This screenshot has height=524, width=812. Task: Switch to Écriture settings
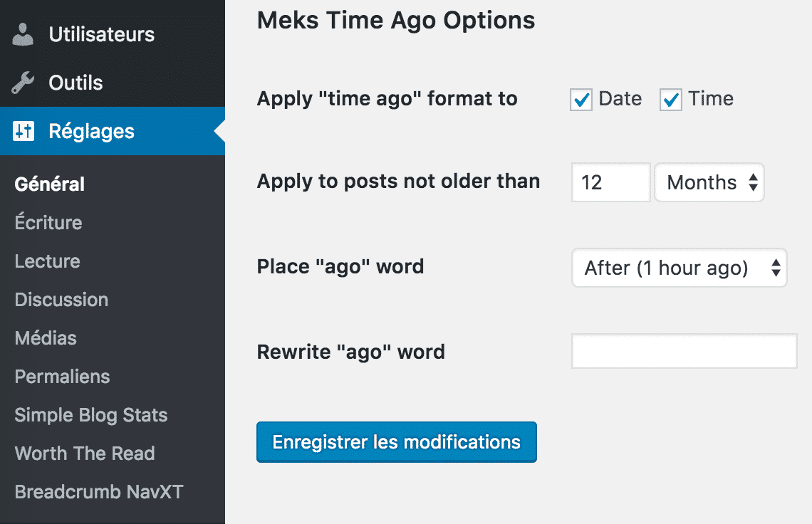47,222
